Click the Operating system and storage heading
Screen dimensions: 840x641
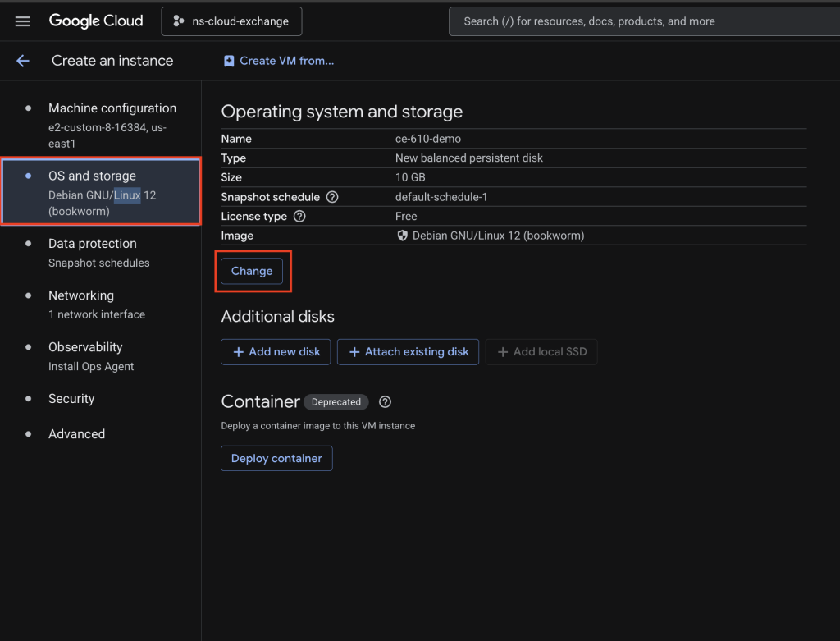click(342, 112)
